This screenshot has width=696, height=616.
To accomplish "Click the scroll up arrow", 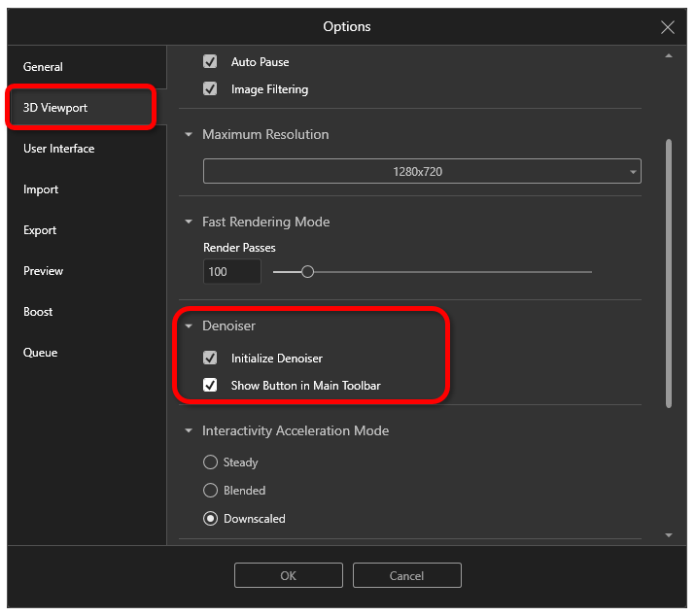I will [x=669, y=56].
